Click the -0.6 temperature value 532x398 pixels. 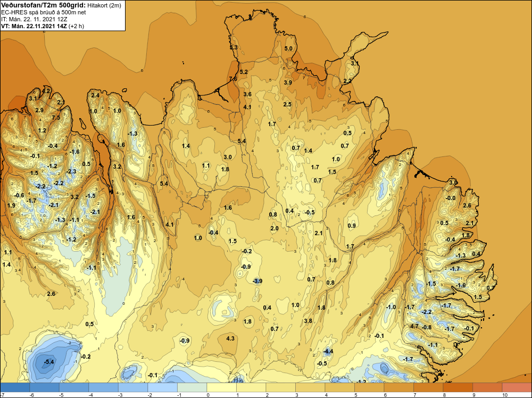click(x=20, y=195)
